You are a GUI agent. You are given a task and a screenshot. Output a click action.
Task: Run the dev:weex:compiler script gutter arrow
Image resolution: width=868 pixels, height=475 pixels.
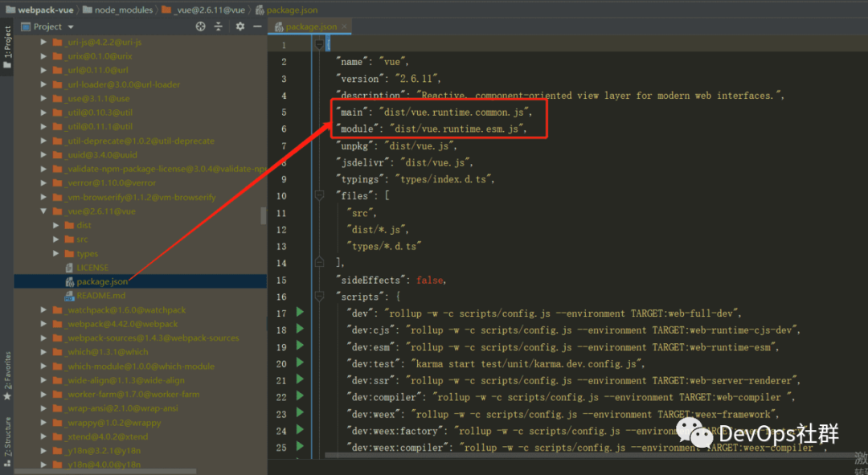(300, 446)
